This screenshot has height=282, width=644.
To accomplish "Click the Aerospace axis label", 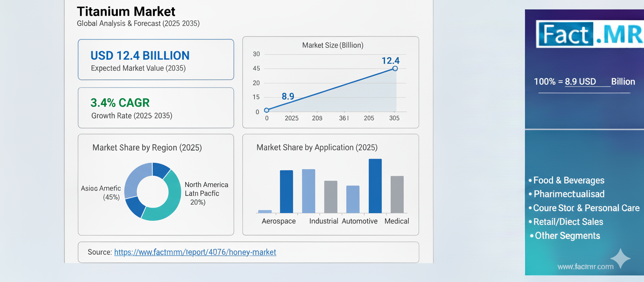I will pos(278,221).
